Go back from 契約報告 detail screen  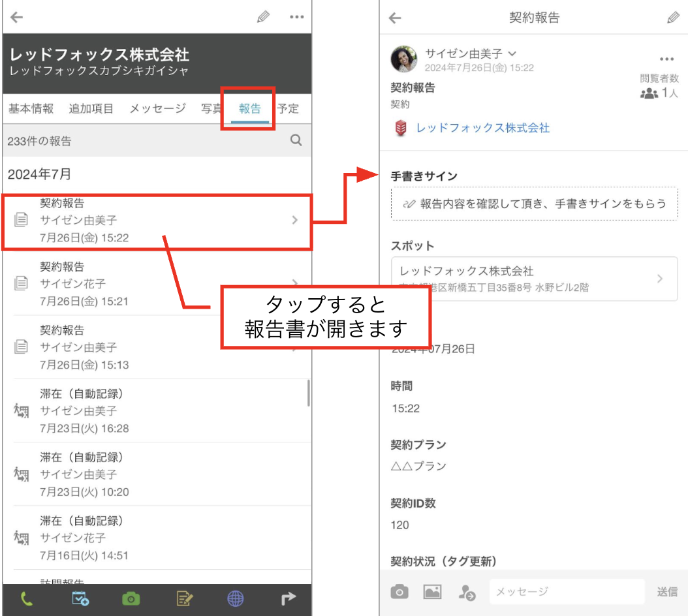[x=396, y=18]
